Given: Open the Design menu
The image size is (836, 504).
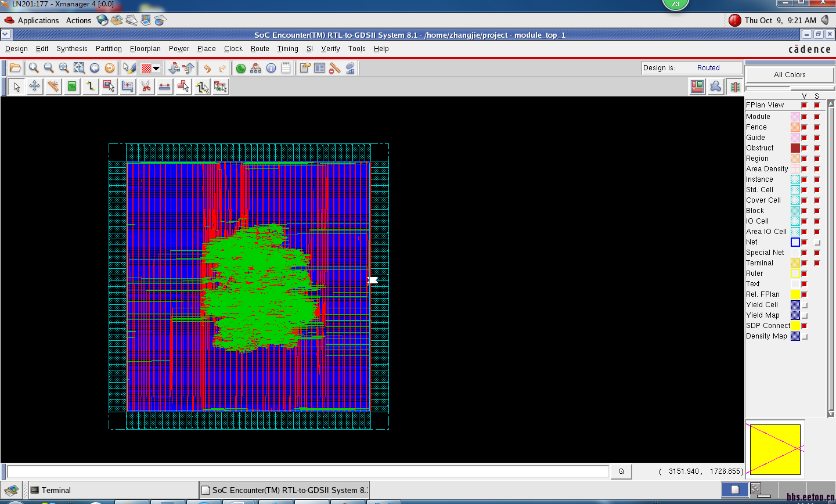Looking at the screenshot, I should 16,49.
